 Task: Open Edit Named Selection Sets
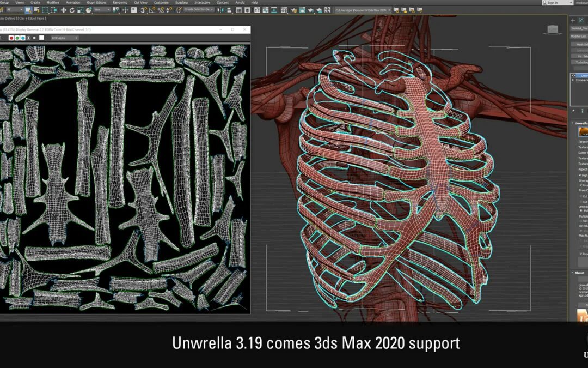[x=179, y=10]
